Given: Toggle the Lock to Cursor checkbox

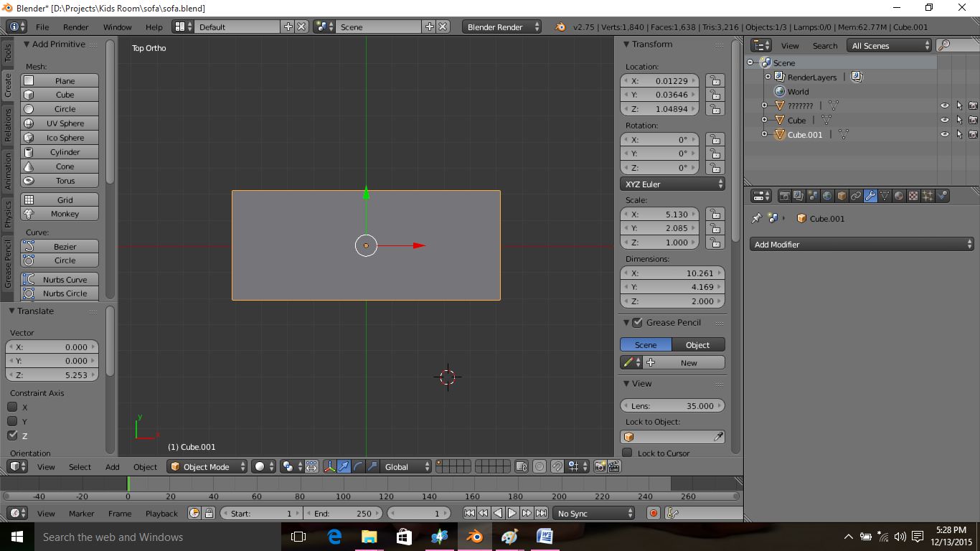Looking at the screenshot, I should tap(628, 453).
